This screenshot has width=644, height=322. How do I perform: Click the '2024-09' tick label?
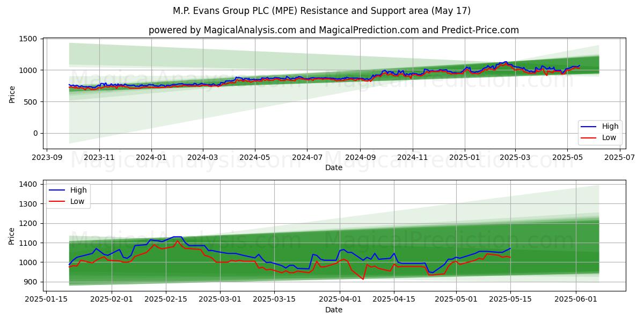tap(360, 157)
